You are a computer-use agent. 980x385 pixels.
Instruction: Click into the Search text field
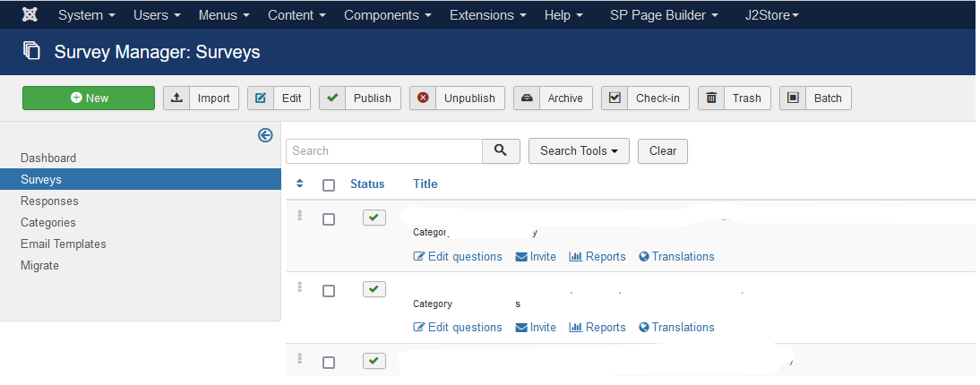point(384,150)
